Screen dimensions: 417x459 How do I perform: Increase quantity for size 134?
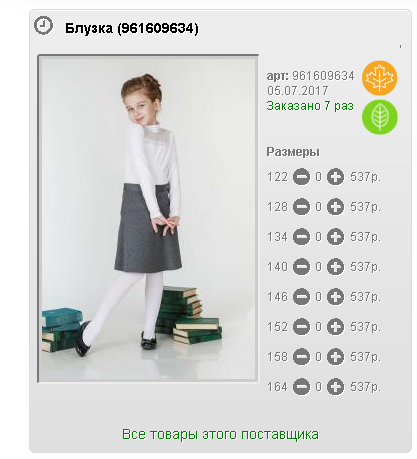335,237
